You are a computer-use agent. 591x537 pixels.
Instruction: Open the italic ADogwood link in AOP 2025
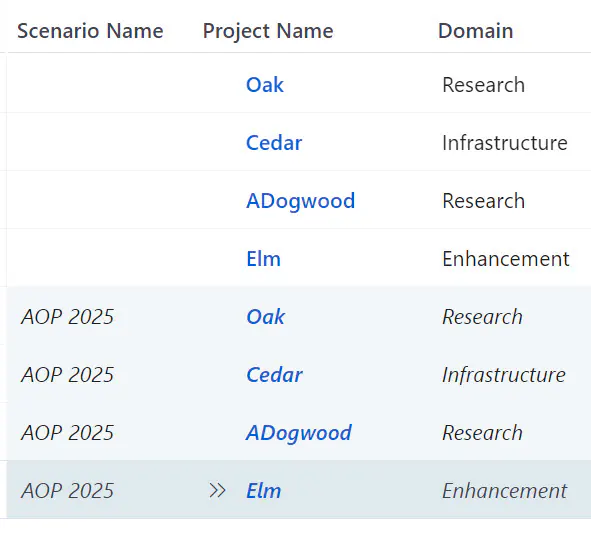tap(299, 433)
